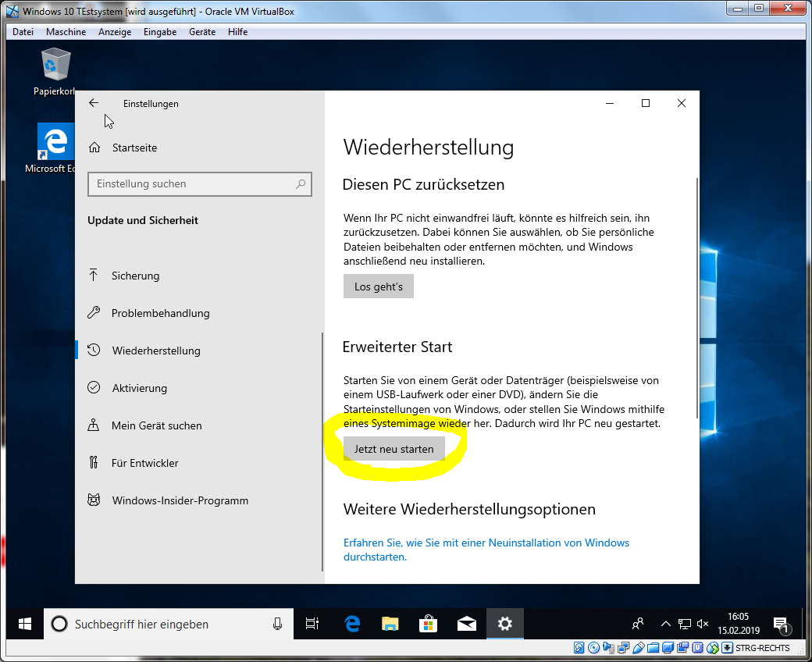812x662 pixels.
Task: Select Für Entwickler settings
Action: (144, 463)
